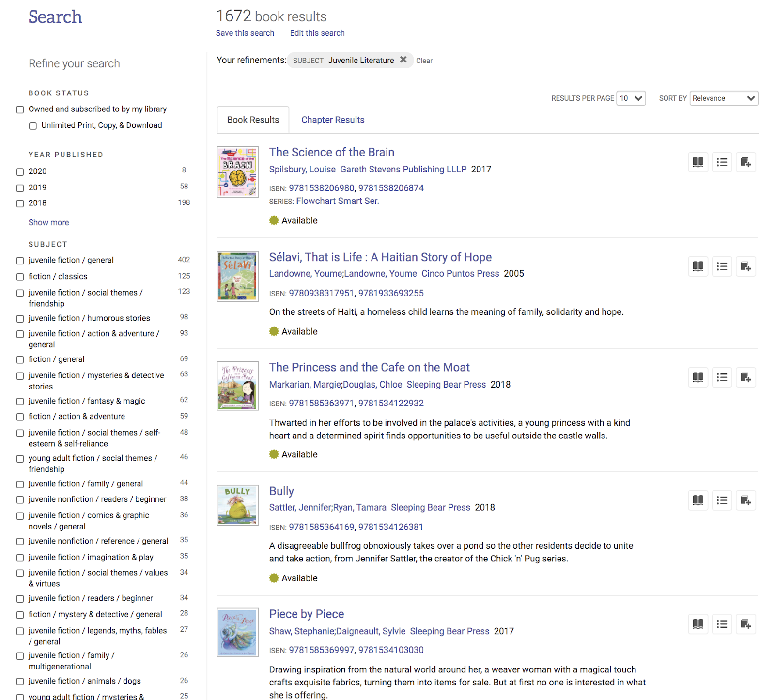Image resolution: width=775 pixels, height=700 pixels.
Task: Click the Bully book cover thumbnail
Action: [x=238, y=505]
